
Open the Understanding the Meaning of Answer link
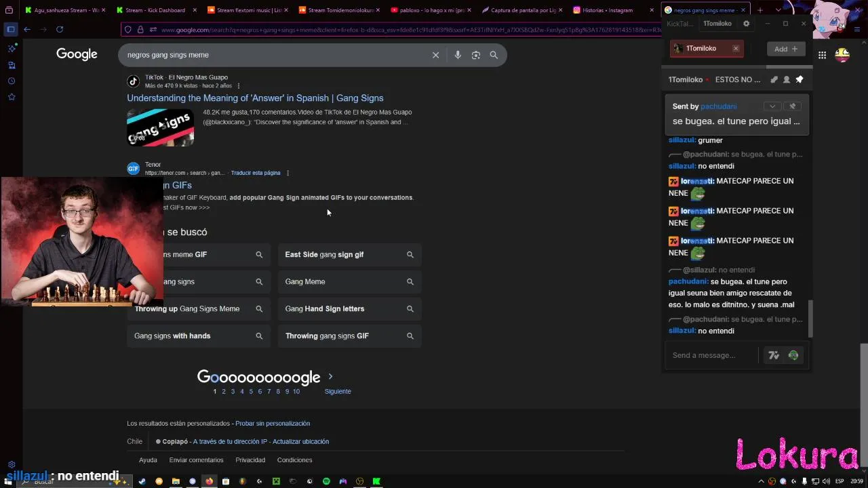point(255,98)
